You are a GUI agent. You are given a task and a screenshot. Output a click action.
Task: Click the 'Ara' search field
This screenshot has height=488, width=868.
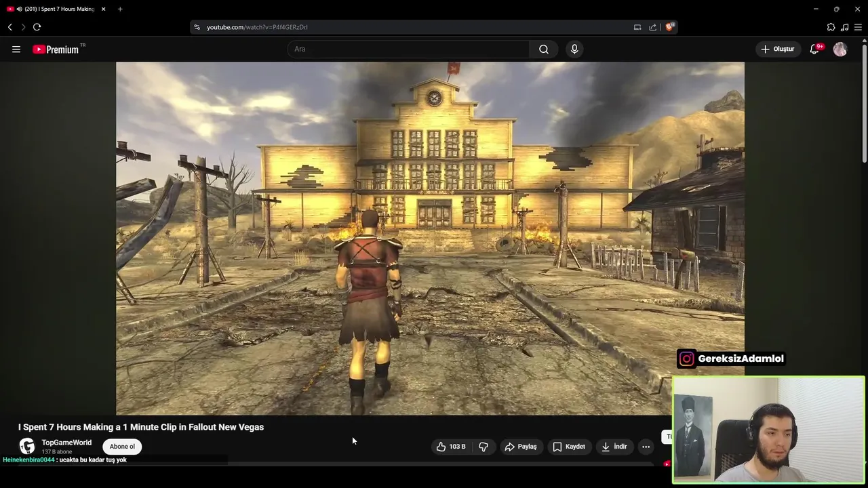pos(408,49)
